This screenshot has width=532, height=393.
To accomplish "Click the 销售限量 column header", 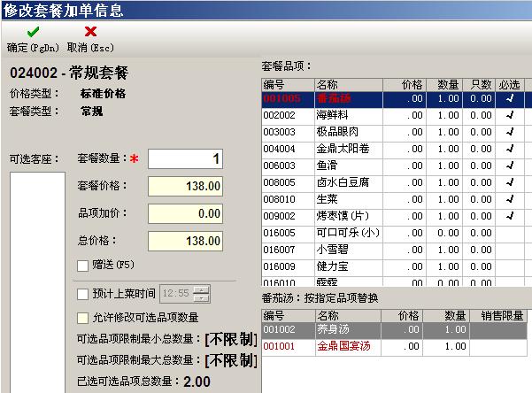I will 501,315.
